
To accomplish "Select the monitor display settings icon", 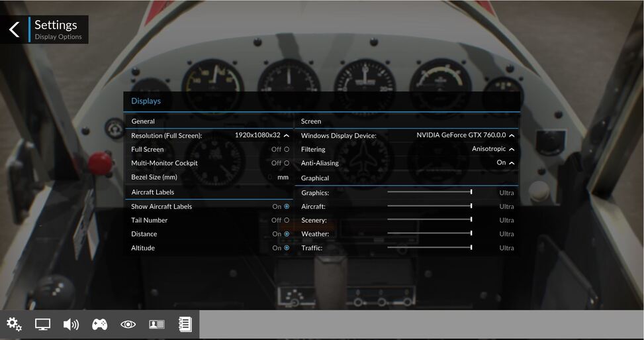I will [x=42, y=324].
